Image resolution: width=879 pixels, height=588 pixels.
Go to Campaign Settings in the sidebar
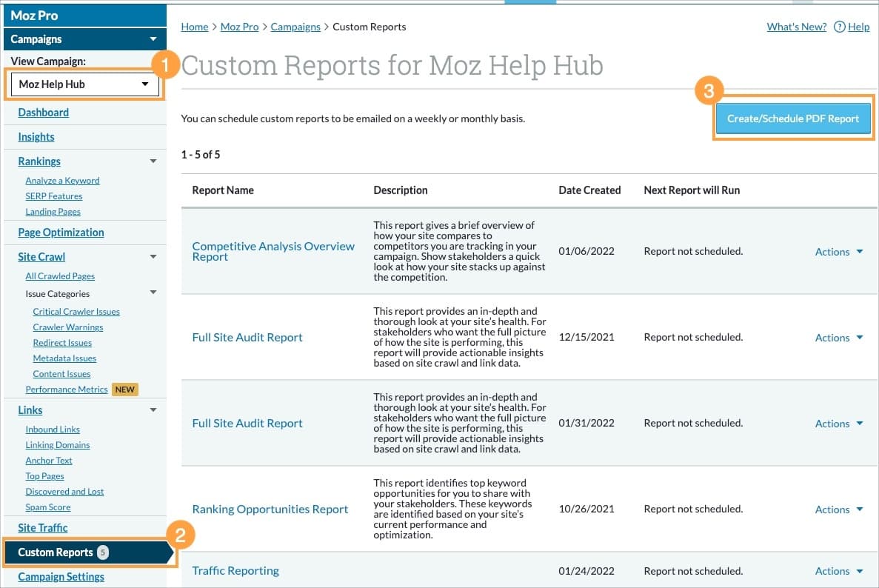(x=61, y=576)
